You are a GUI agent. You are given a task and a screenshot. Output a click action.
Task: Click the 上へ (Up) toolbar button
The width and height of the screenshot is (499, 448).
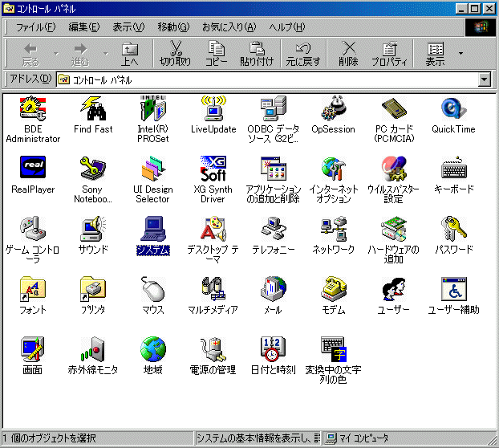[129, 53]
